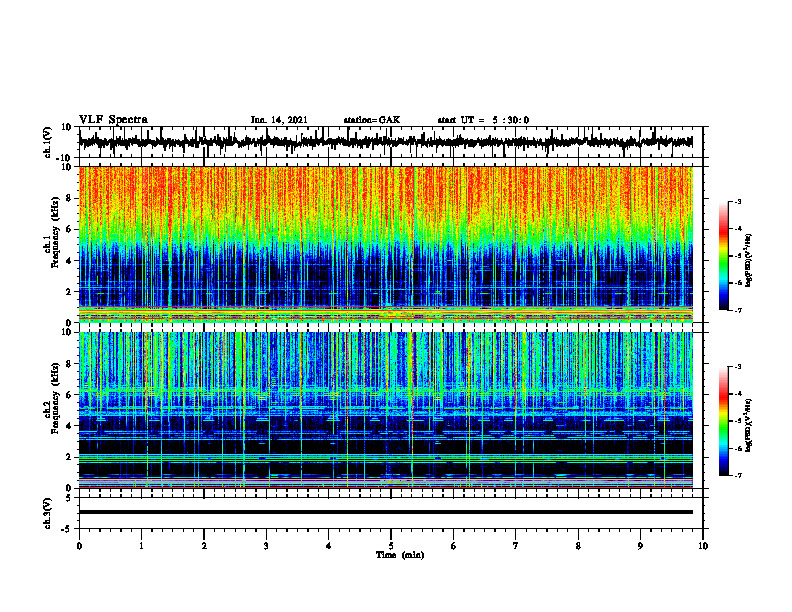Click the "-7" label on the ch.2 color bar
This screenshot has width=792, height=612.
[x=737, y=475]
